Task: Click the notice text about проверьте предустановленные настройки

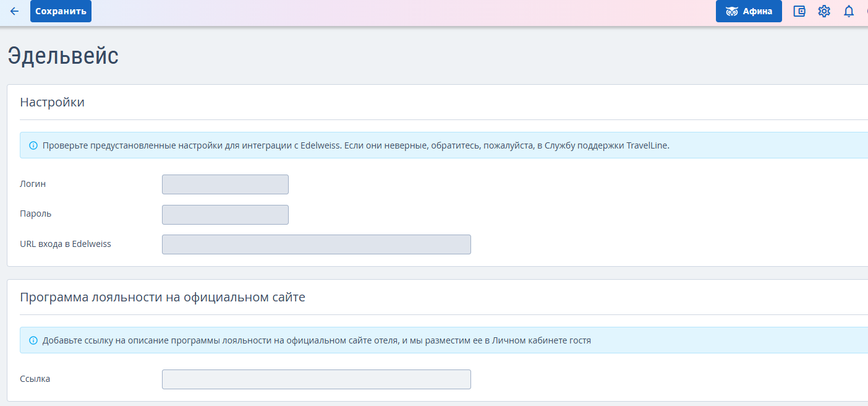Action: tap(356, 146)
